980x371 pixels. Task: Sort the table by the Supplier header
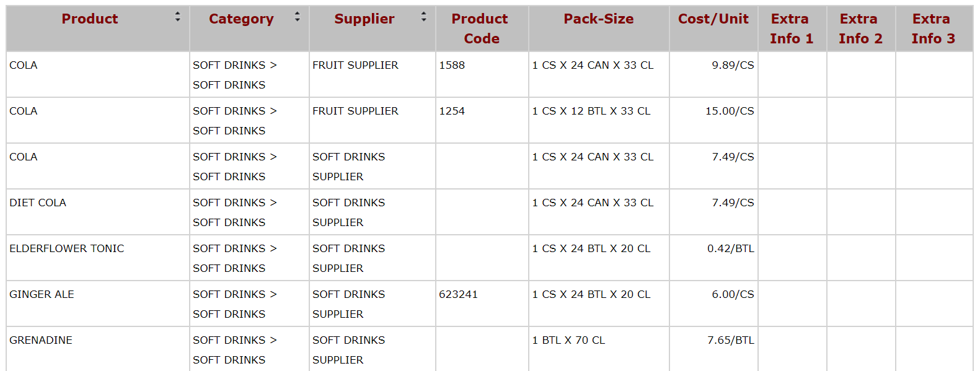tap(364, 19)
